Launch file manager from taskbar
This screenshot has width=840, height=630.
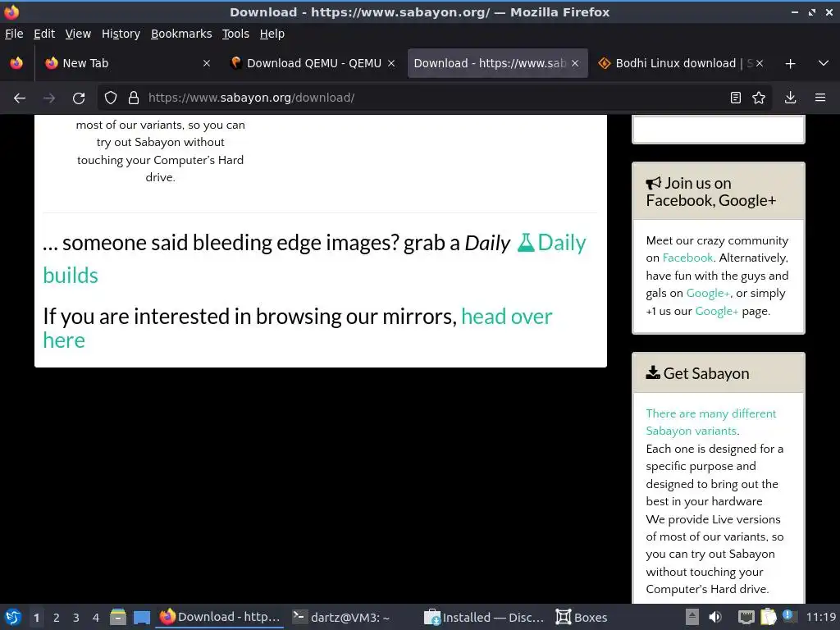[x=118, y=617]
